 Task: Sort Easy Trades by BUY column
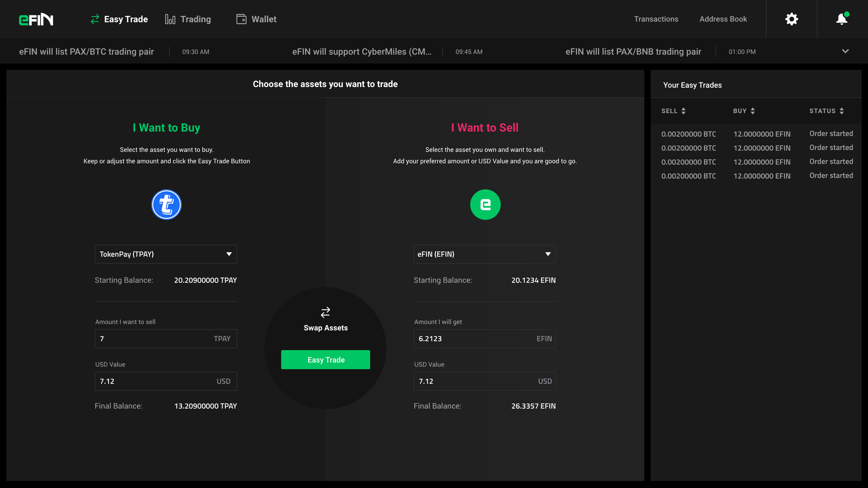(744, 111)
